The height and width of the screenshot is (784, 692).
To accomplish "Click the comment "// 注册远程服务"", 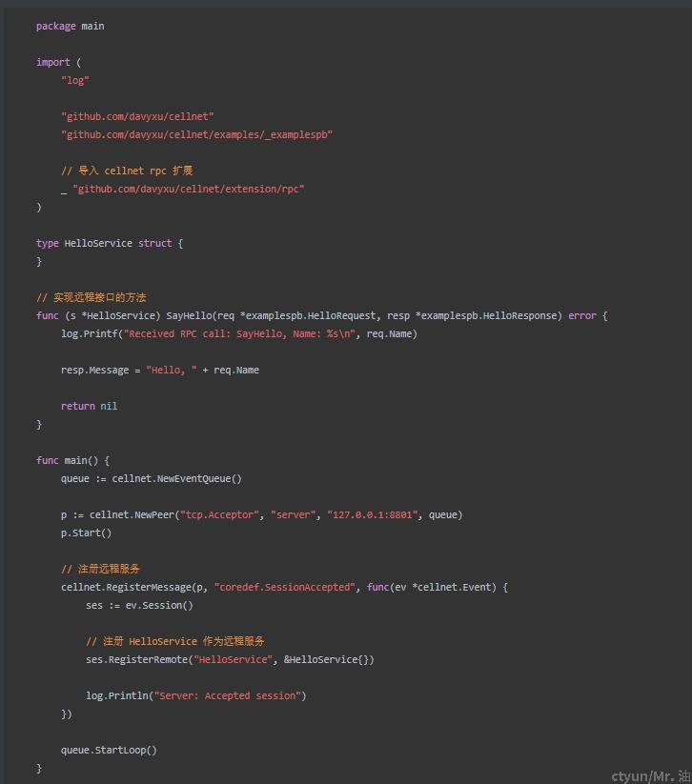I will click(101, 569).
